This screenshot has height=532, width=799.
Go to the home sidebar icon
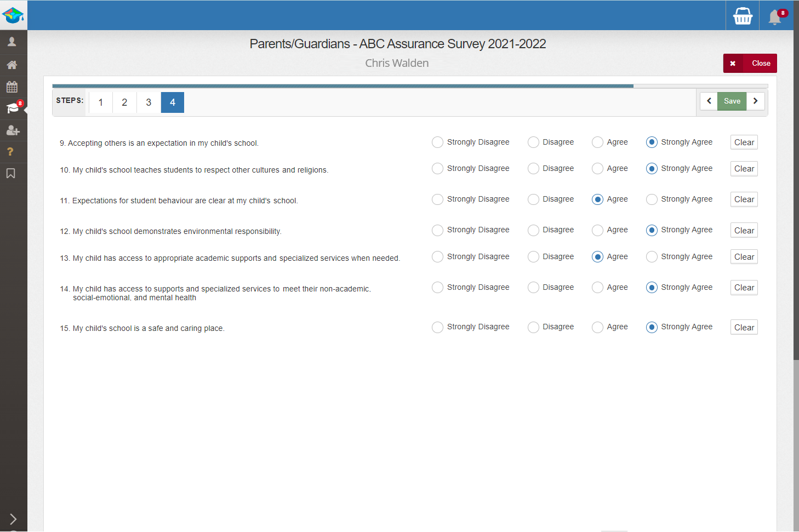pos(12,65)
